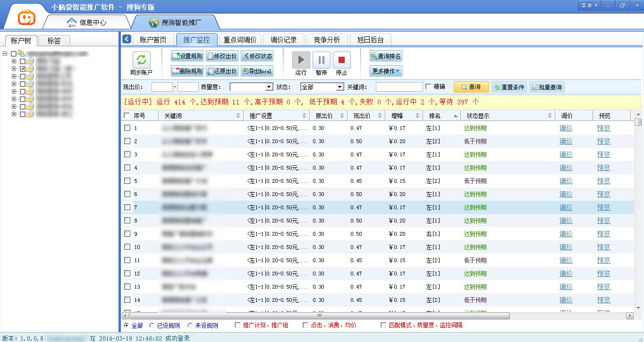Click the 删除规则 toolbar button
The image size is (644, 342).
187,71
